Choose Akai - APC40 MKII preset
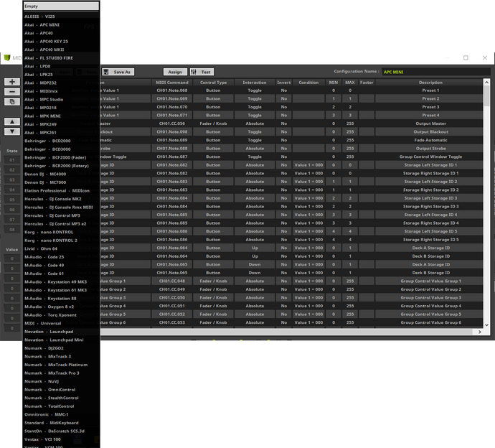This screenshot has width=495, height=448. (x=61, y=50)
